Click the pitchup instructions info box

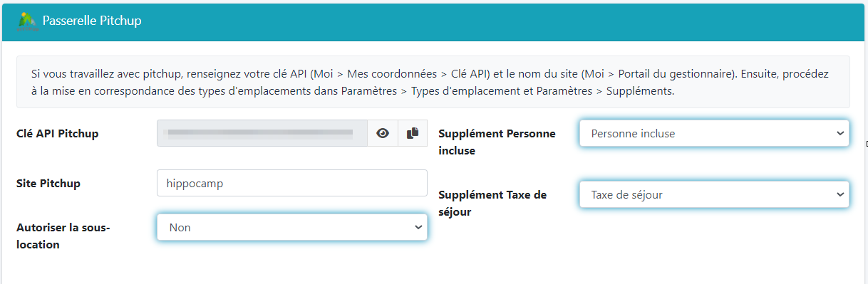(x=433, y=82)
